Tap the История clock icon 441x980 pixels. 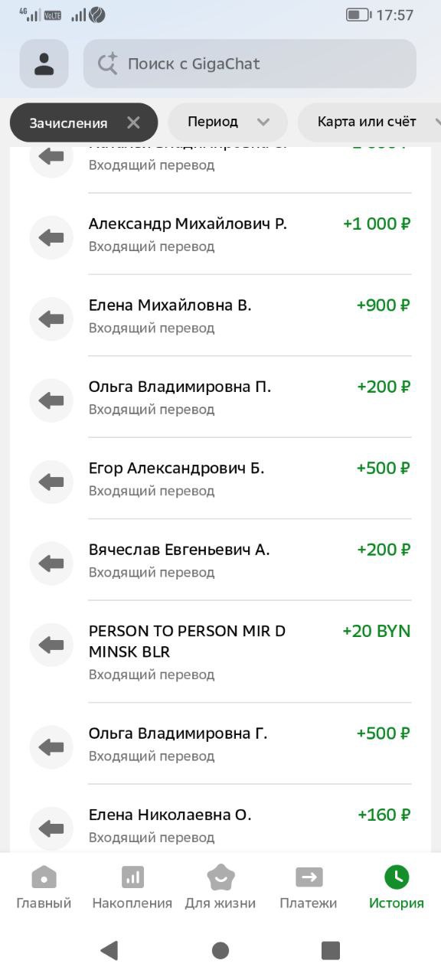coord(397,877)
